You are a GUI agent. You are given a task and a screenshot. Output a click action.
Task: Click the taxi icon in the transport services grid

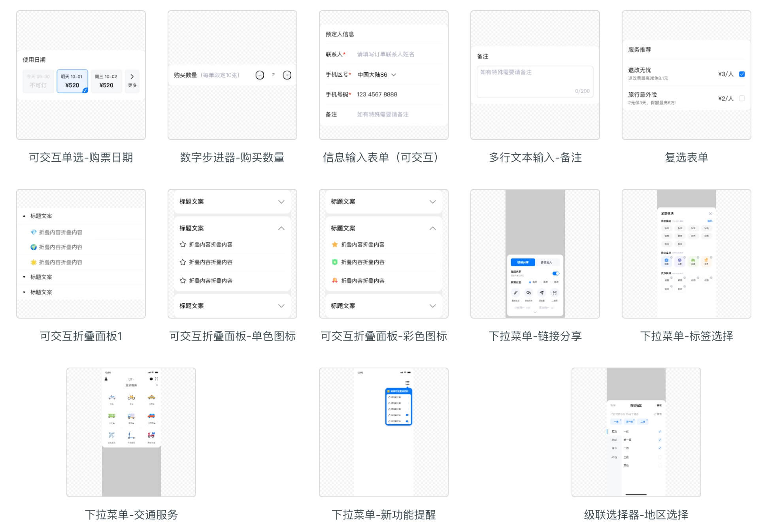152,398
